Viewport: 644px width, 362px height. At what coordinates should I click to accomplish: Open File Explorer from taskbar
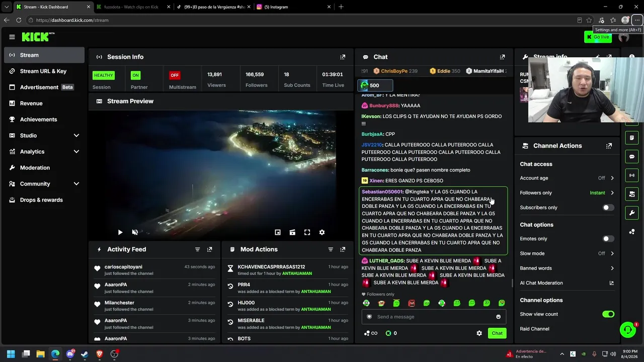[x=41, y=354]
